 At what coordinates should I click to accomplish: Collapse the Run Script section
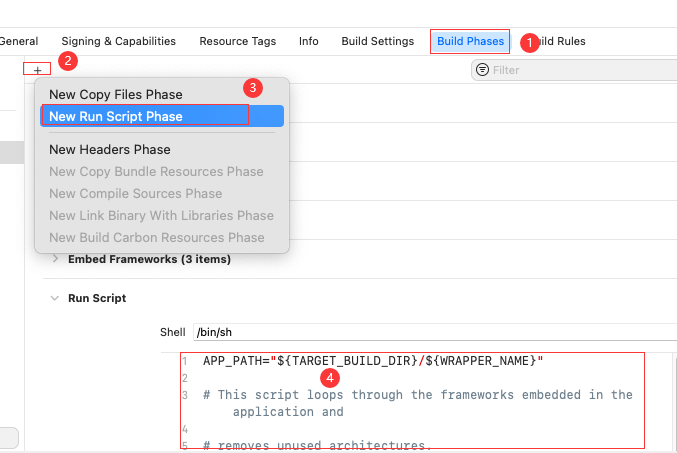[54, 298]
